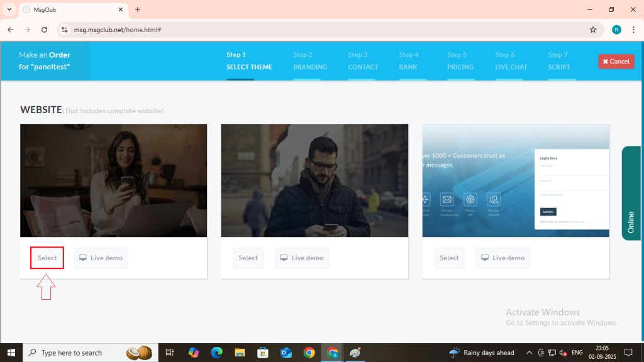This screenshot has height=362, width=644.
Task: Open Paint from the taskbar
Action: (x=355, y=353)
